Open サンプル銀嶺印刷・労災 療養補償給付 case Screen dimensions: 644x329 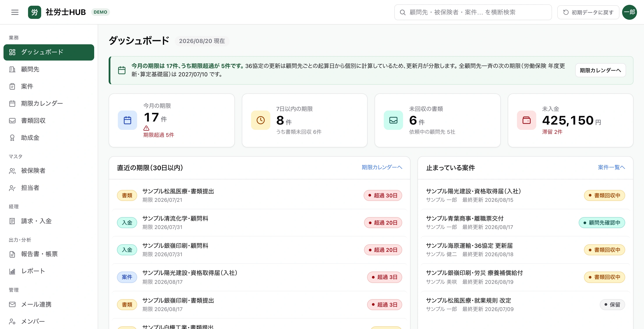[525, 277]
